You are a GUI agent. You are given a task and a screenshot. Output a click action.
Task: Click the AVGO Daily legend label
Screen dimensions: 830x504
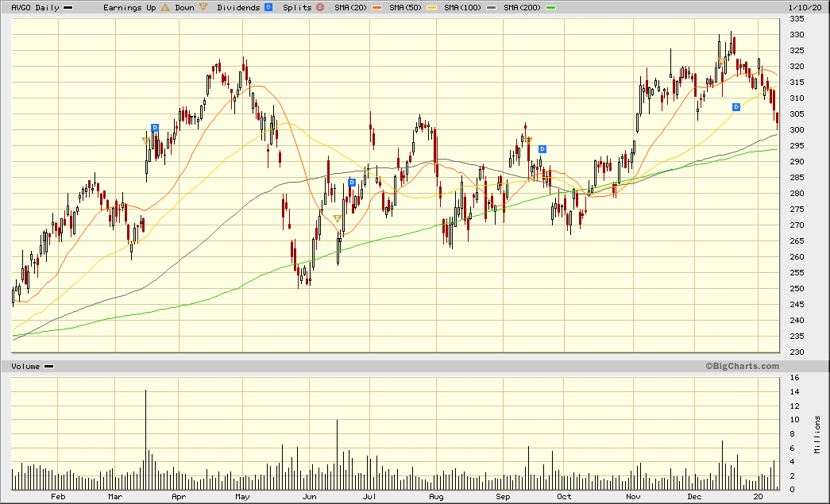pos(35,7)
